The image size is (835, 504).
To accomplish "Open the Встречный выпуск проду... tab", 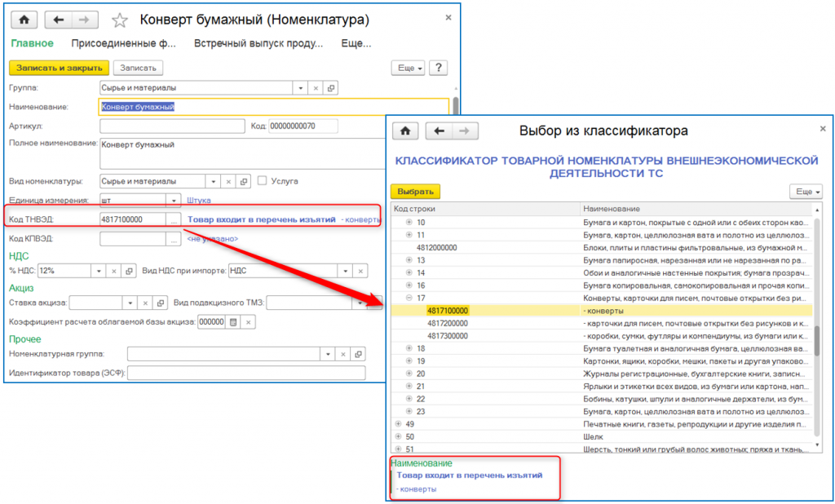I will click(x=253, y=43).
